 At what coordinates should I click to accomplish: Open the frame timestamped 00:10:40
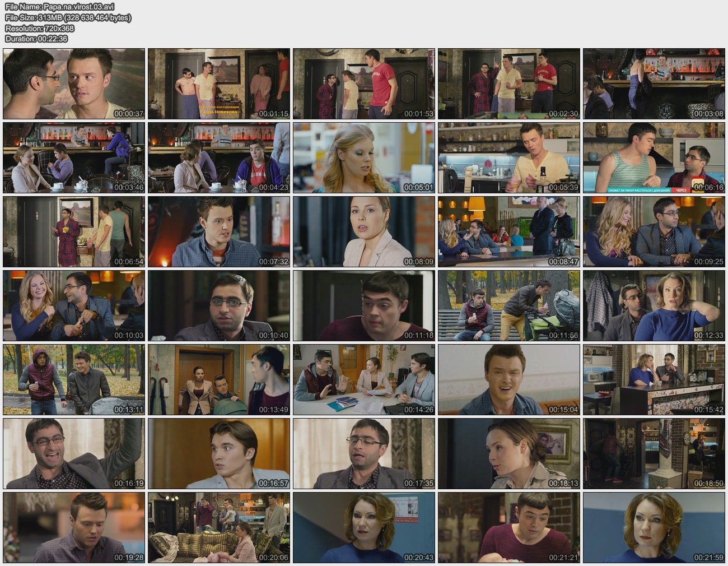pos(219,305)
